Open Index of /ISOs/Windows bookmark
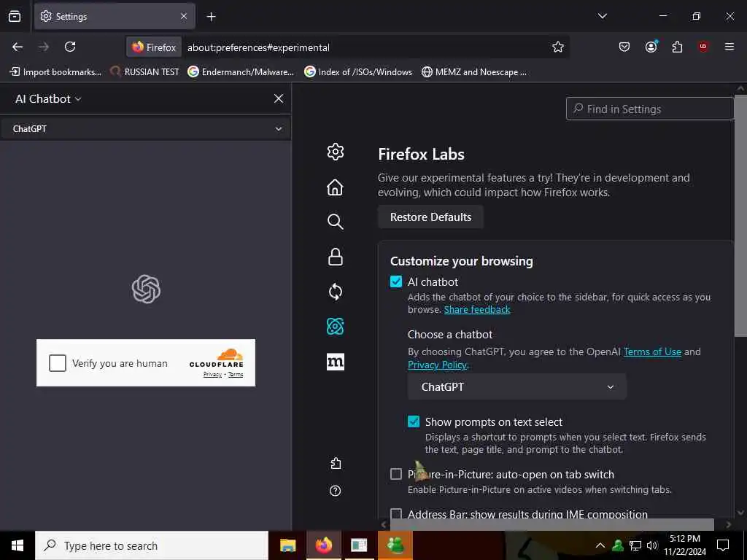Viewport: 747px width, 560px height. click(x=358, y=72)
